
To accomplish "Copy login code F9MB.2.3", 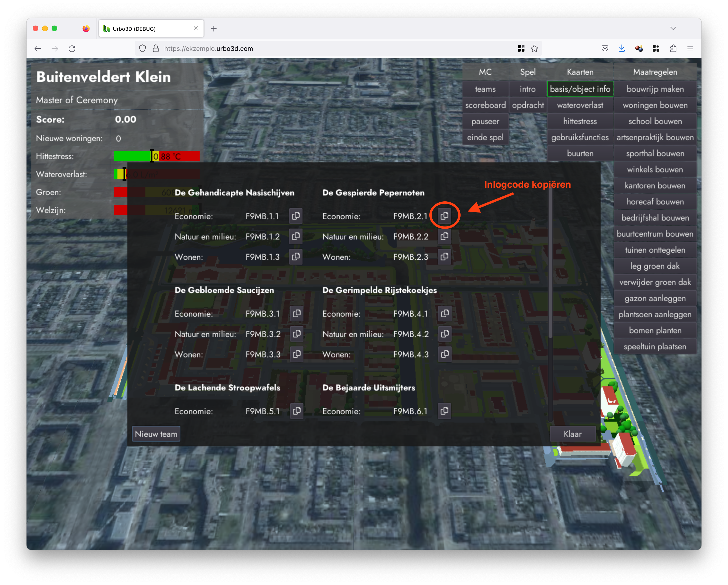I will tap(445, 257).
